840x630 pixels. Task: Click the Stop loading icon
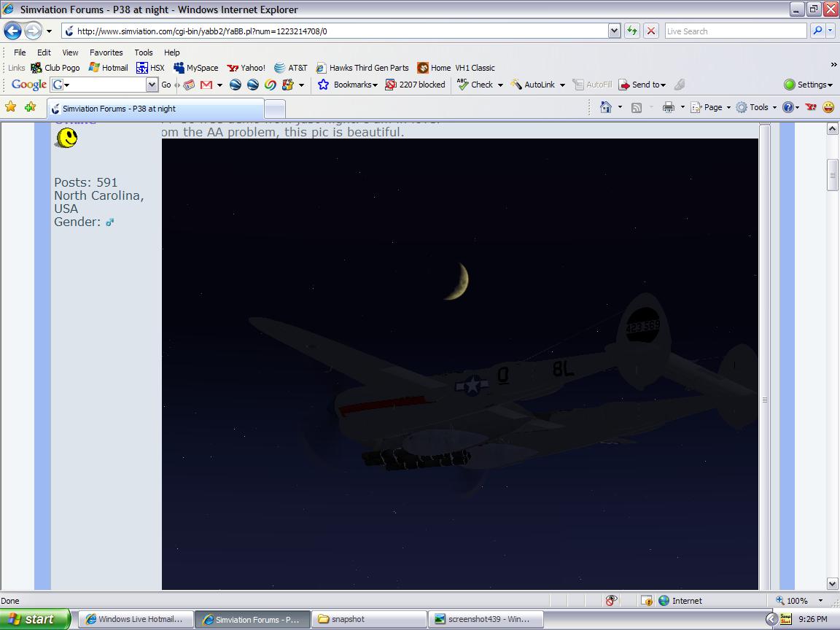point(651,31)
